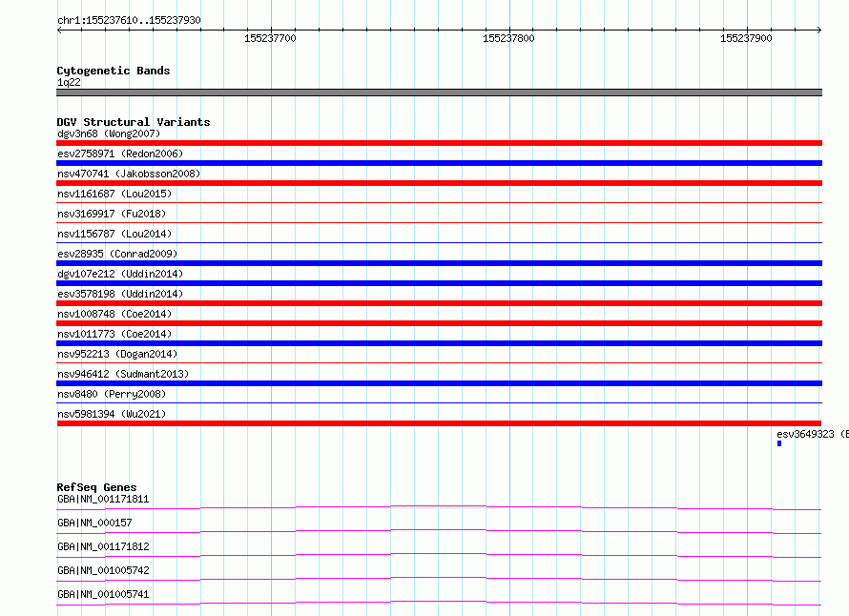Click red bar of nsv1008748 variant
This screenshot has width=849, height=616.
click(439, 323)
